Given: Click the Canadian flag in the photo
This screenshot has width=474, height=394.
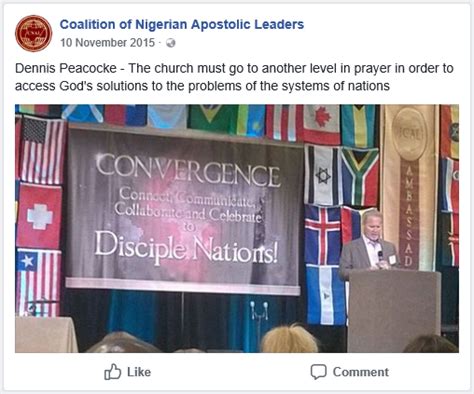Looking at the screenshot, I should pos(321,123).
